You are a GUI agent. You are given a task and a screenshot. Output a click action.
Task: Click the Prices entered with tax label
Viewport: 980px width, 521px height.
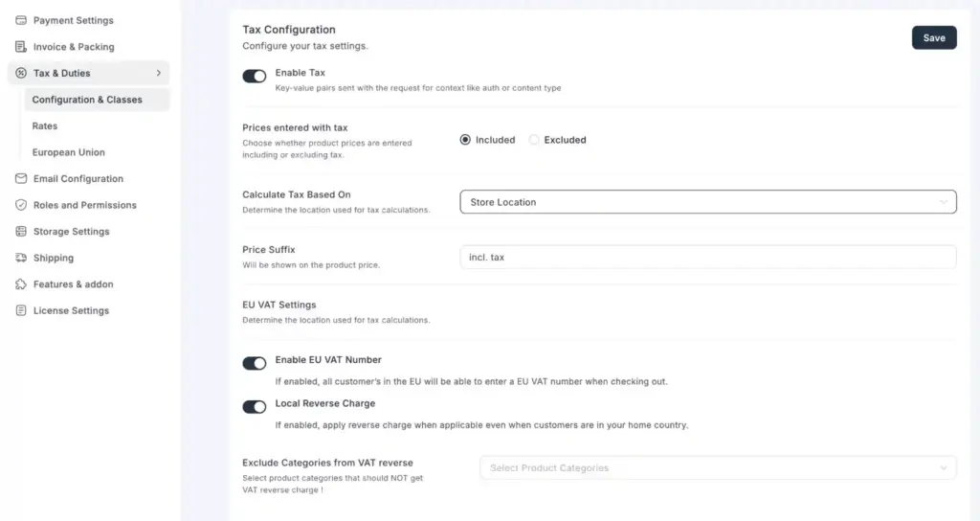[295, 127]
